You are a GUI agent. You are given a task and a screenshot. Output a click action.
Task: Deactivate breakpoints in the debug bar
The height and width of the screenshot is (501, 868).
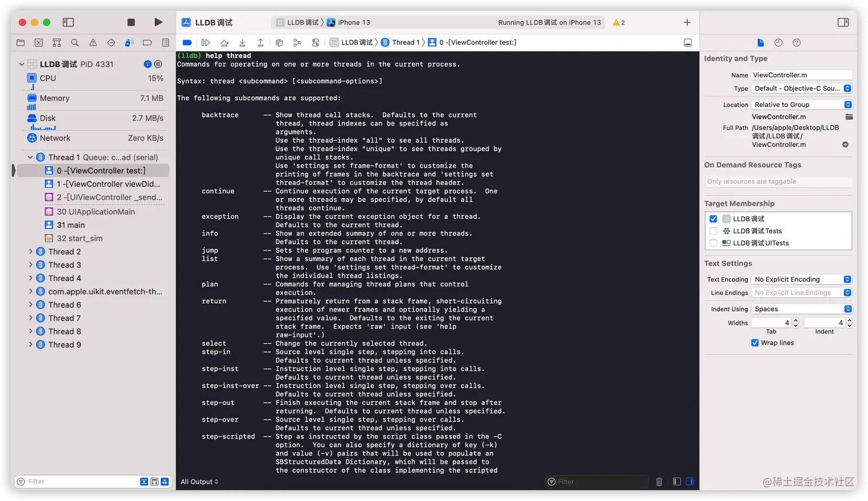coord(187,42)
